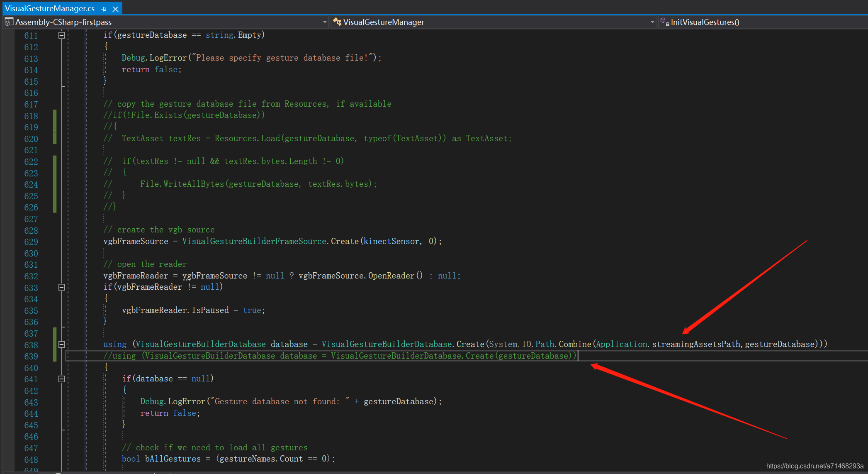Screen dimensions: 868x474
Task: Click line number 611 to select it
Action: coord(31,35)
